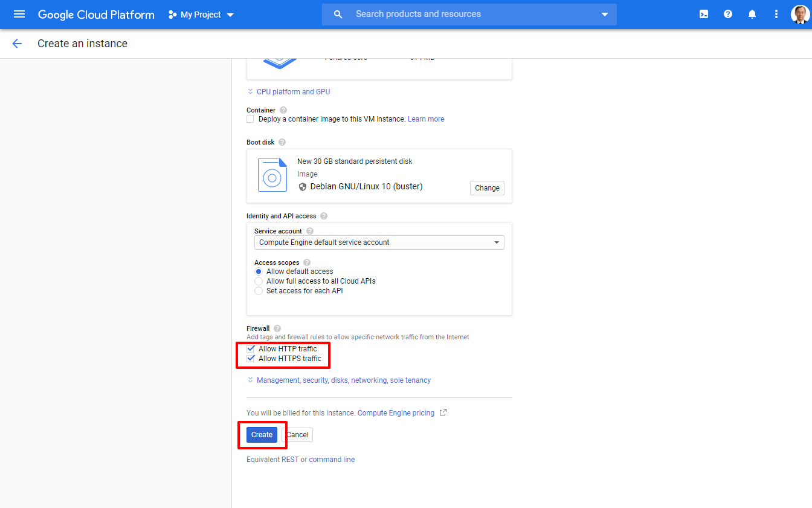Select Allow full access to all Cloud APIs

(259, 281)
